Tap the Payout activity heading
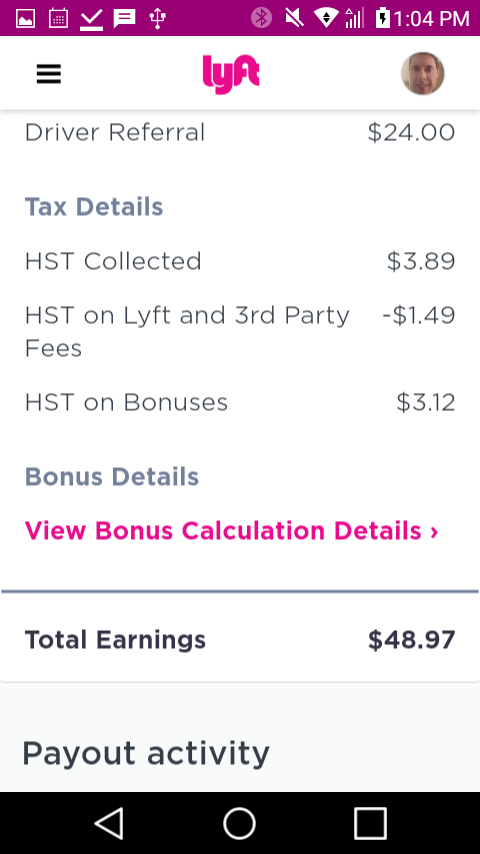The image size is (480, 854). pos(146,754)
